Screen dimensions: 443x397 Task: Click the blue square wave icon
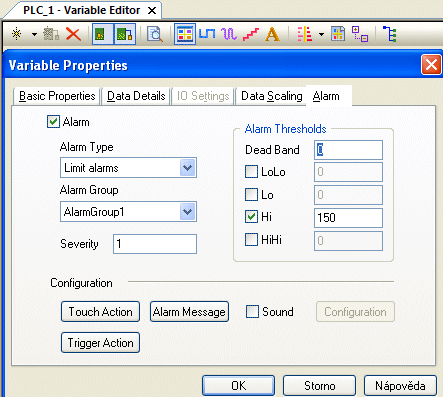[x=207, y=34]
